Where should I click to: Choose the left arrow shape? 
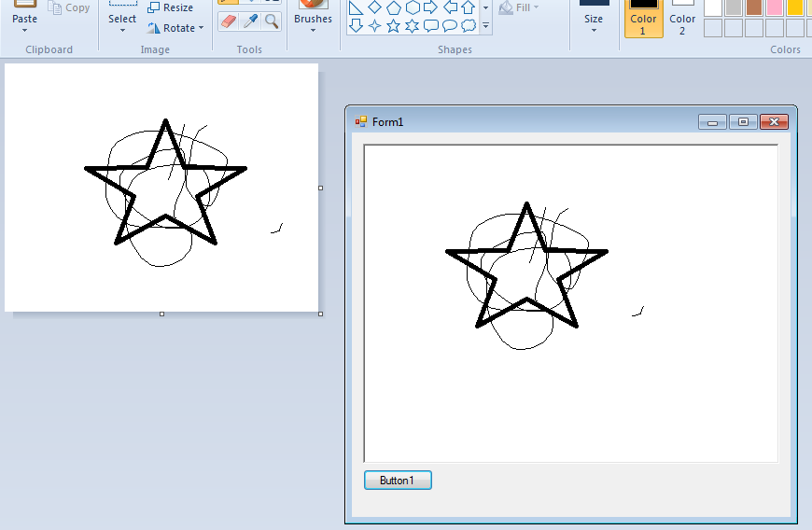coord(450,7)
